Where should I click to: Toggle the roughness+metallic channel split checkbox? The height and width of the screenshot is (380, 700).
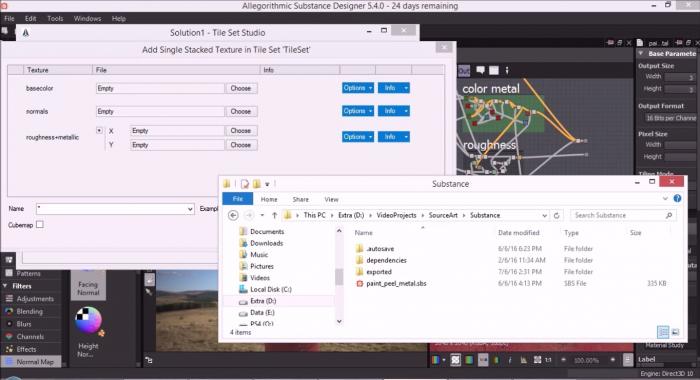[99, 130]
